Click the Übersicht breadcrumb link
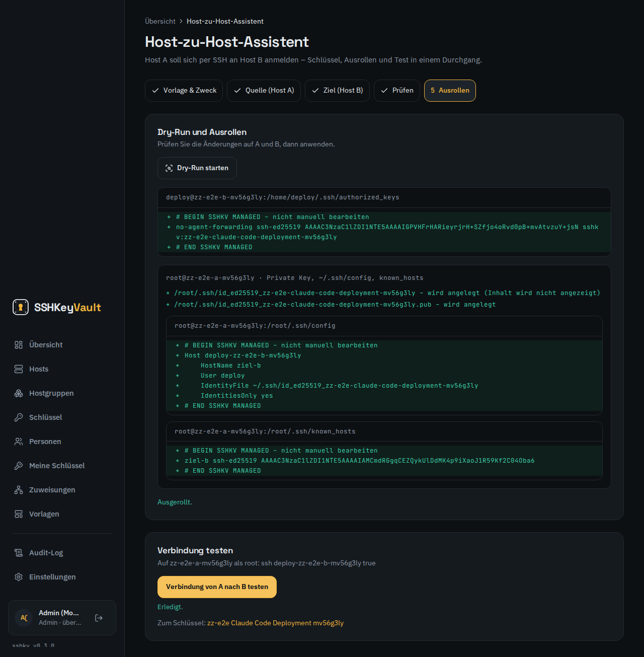 click(160, 21)
